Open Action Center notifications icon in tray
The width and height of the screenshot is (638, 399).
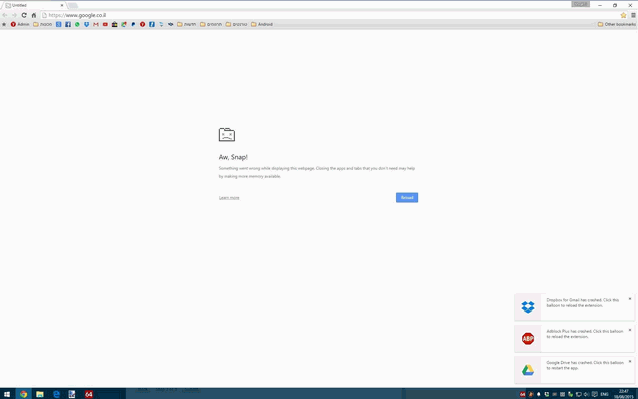point(594,394)
